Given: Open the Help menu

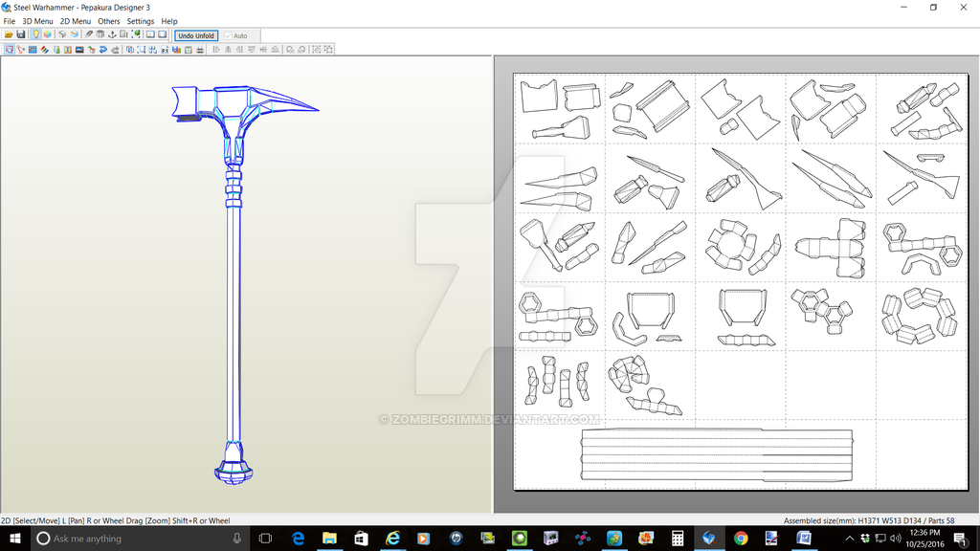Looking at the screenshot, I should (169, 21).
